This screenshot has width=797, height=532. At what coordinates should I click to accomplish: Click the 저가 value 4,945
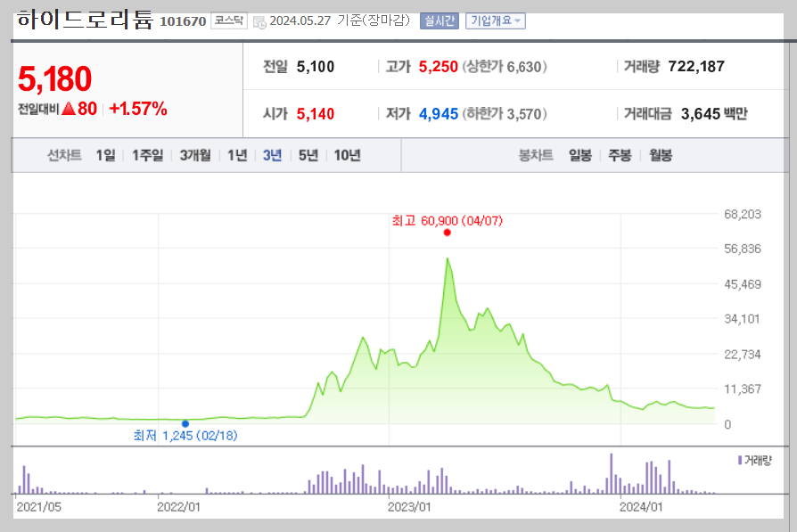[x=439, y=114]
